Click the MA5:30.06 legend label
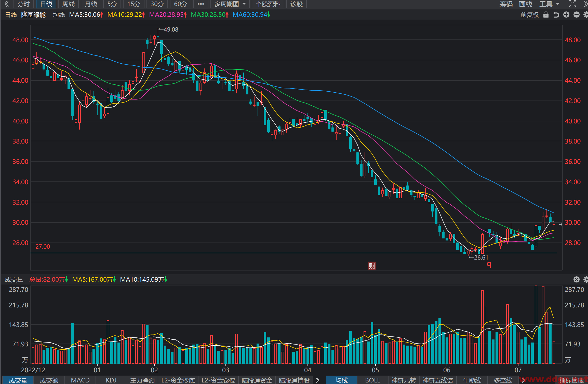The height and width of the screenshot is (384, 588). (86, 15)
